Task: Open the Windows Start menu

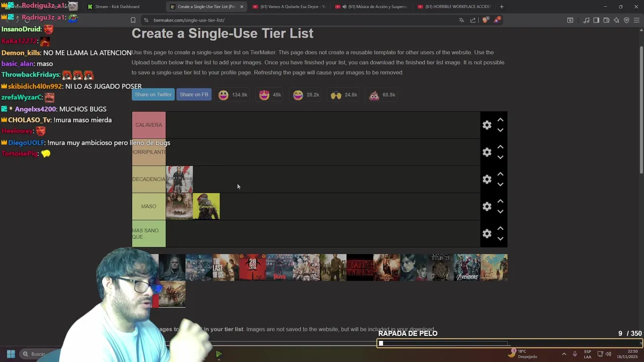Action: 11,354
